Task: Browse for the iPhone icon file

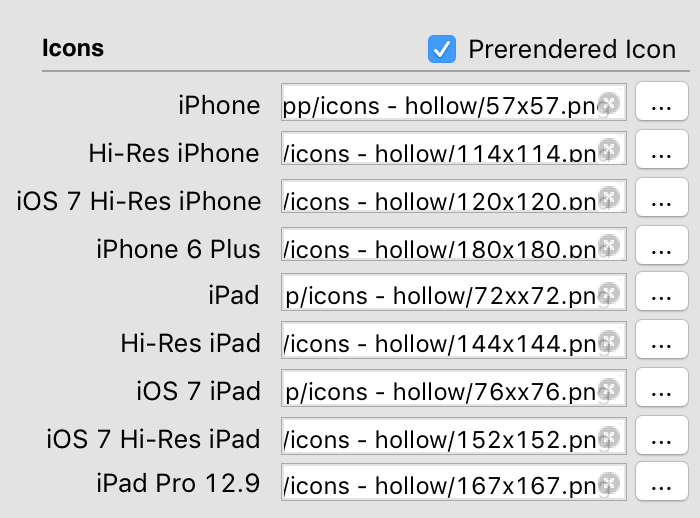Action: click(662, 104)
